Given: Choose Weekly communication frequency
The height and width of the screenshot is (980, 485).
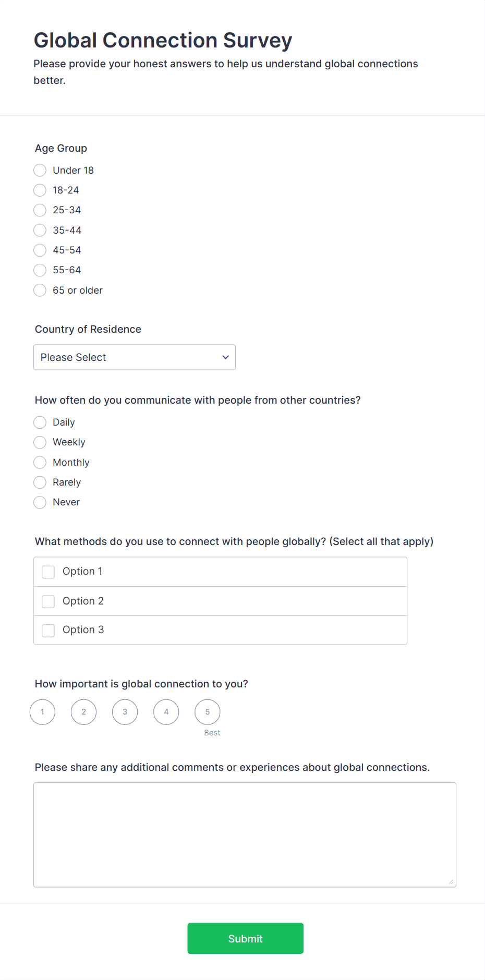Looking at the screenshot, I should tap(40, 442).
